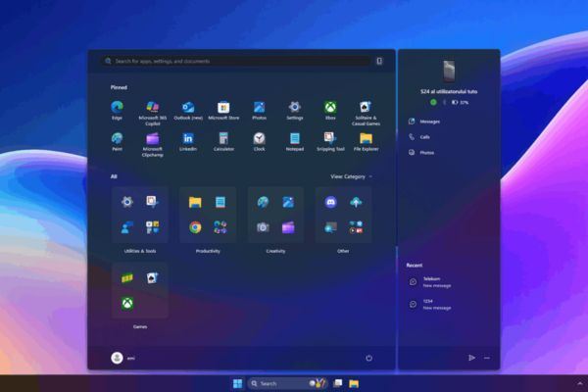Open Solitaire in the Games category
The width and height of the screenshot is (588, 392).
152,278
